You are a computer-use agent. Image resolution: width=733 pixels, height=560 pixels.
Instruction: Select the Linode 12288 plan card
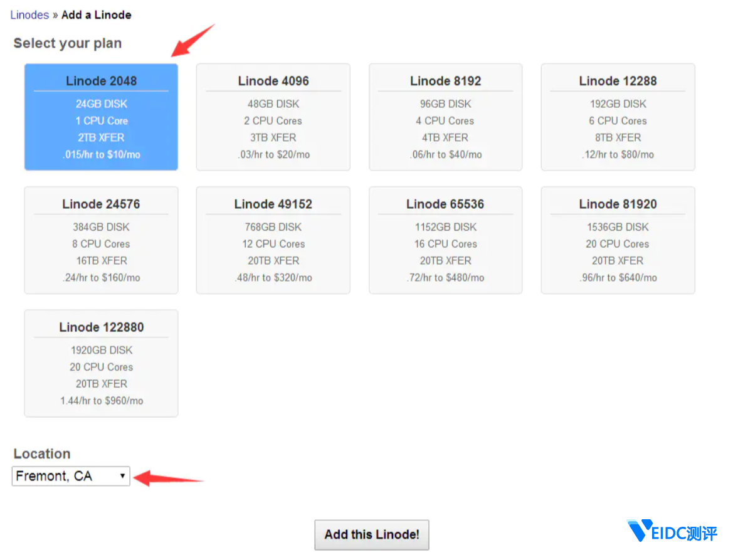tap(618, 117)
